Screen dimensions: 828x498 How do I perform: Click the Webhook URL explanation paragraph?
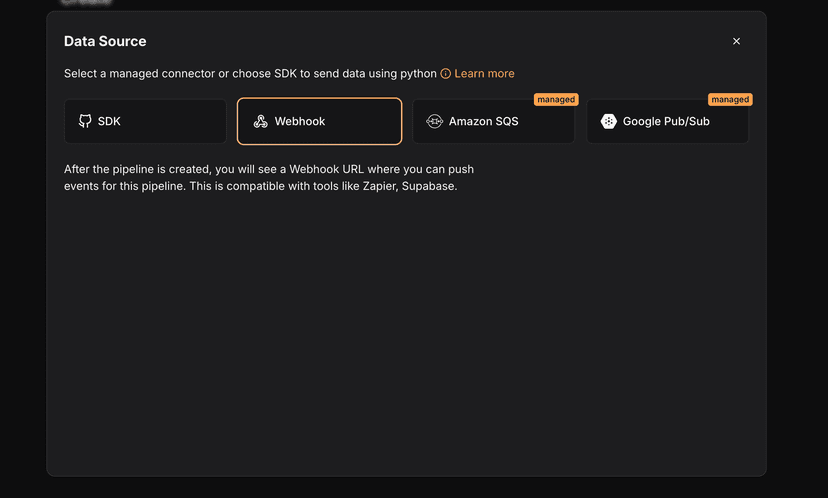click(x=269, y=177)
